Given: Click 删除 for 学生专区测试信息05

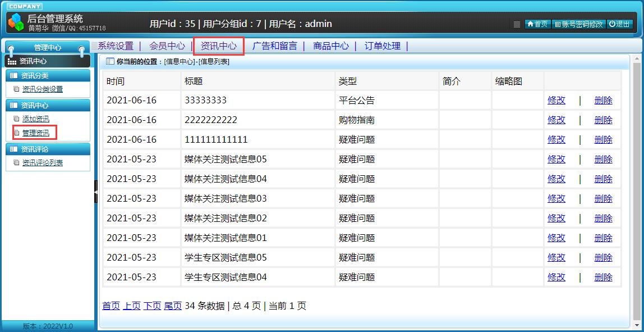Looking at the screenshot, I should [604, 257].
